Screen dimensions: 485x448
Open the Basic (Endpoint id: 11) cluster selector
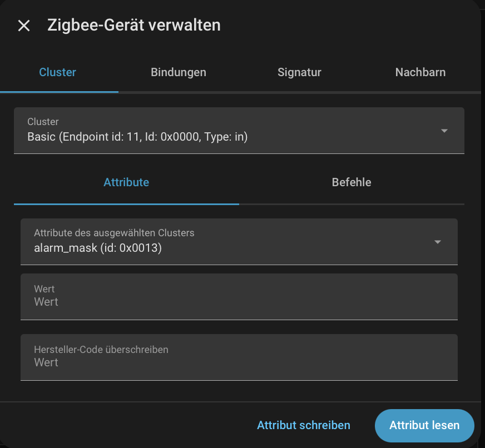pyautogui.click(x=239, y=131)
